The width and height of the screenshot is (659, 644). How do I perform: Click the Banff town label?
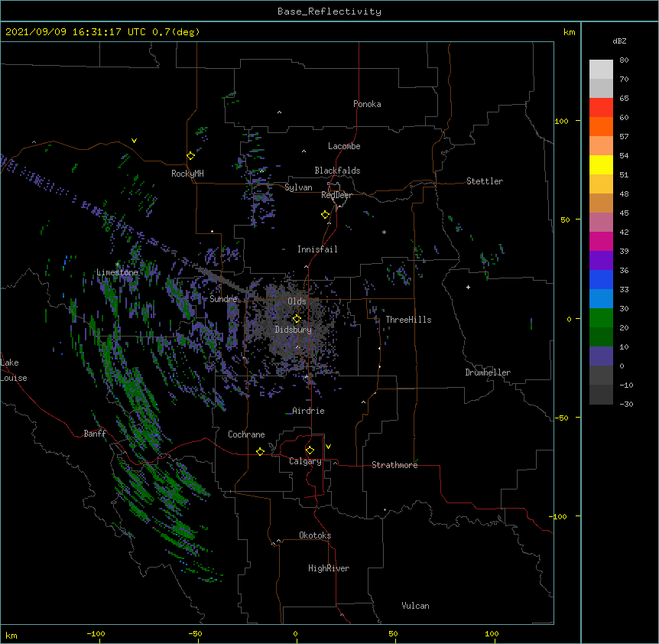click(x=95, y=434)
